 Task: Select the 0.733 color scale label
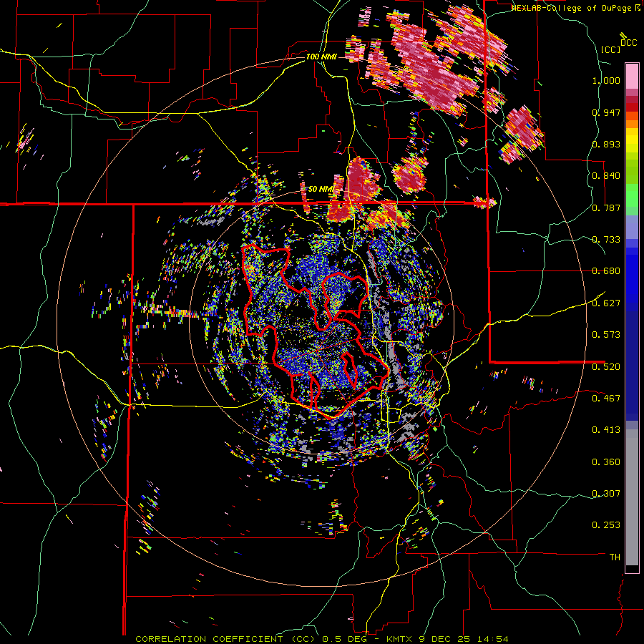click(x=606, y=240)
